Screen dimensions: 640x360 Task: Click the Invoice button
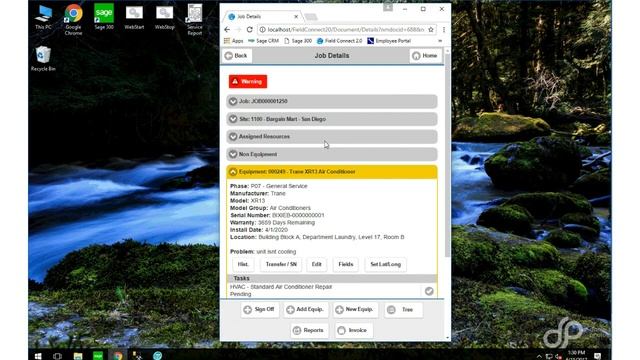pos(353,330)
